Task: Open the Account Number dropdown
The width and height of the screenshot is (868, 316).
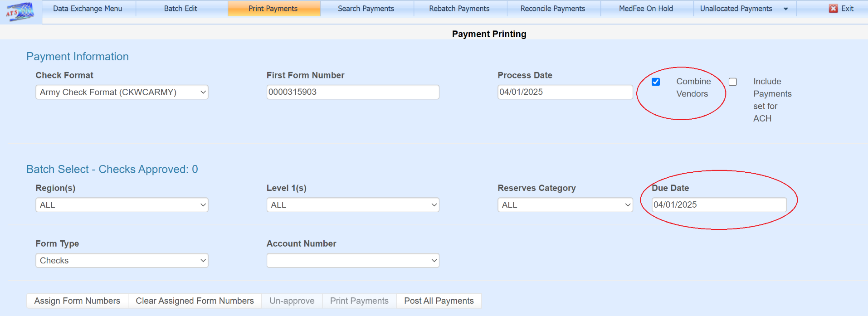Action: tap(352, 261)
